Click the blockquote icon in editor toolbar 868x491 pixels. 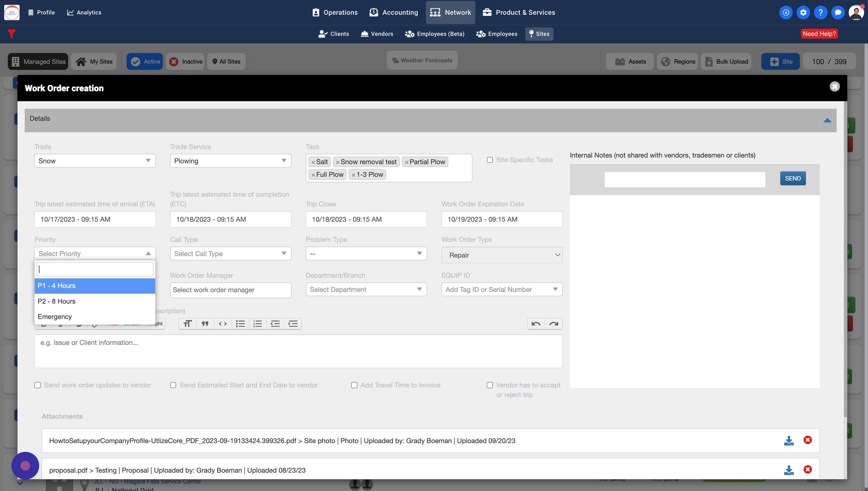tap(205, 324)
